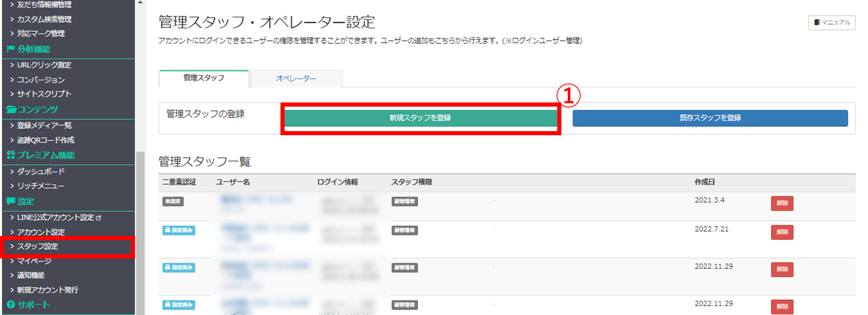Image resolution: width=868 pixels, height=315 pixels.
Task: Click the プレミアム機能 gift icon
Action: point(11,155)
